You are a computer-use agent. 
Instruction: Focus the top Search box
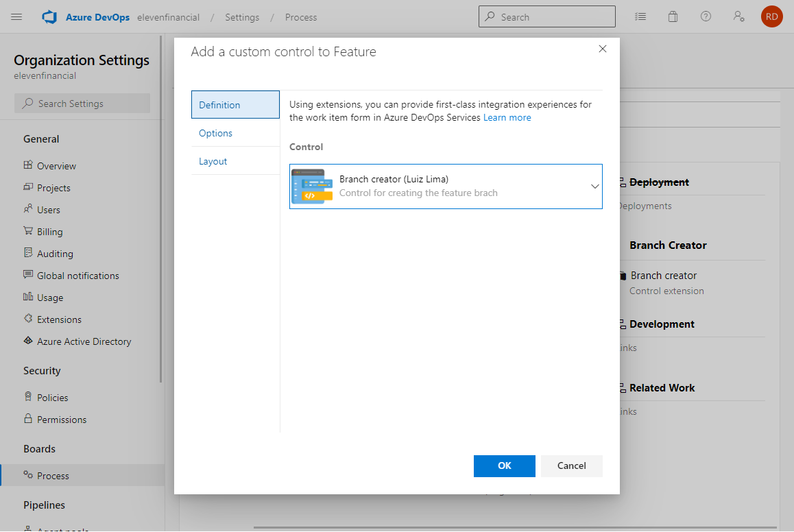[546, 16]
